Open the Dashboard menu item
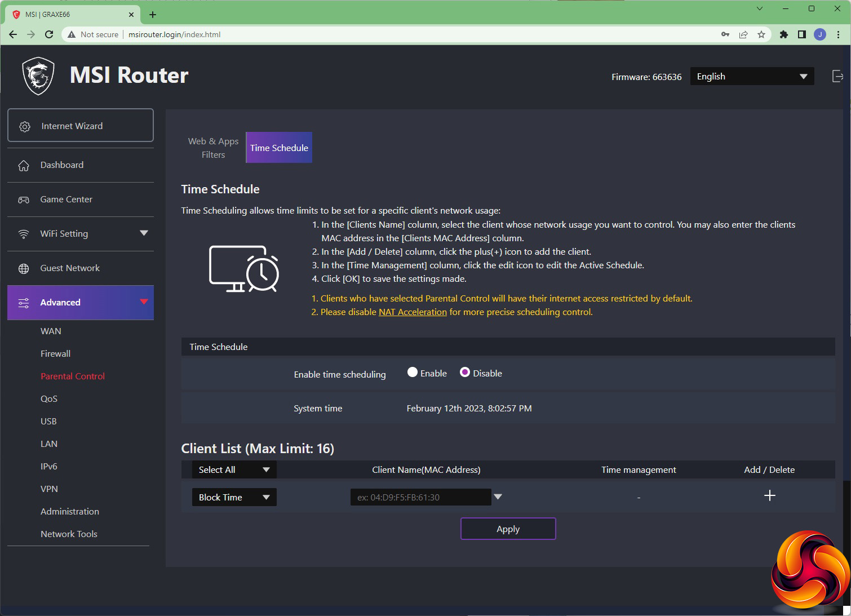 81,165
